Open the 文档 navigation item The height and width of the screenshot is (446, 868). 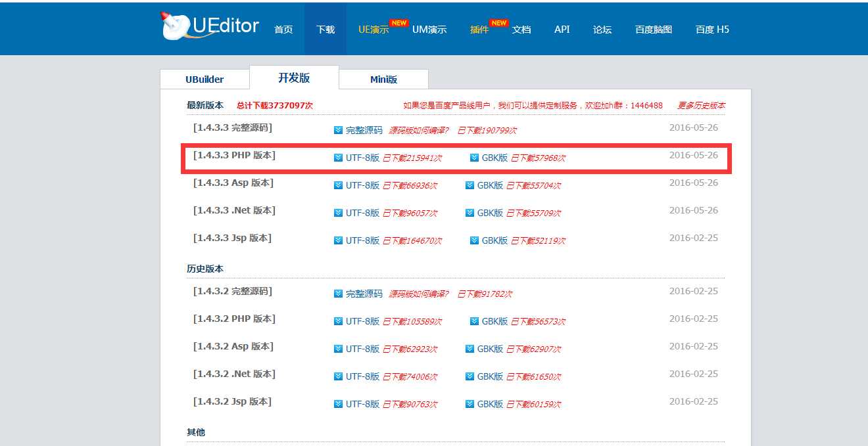tap(521, 30)
